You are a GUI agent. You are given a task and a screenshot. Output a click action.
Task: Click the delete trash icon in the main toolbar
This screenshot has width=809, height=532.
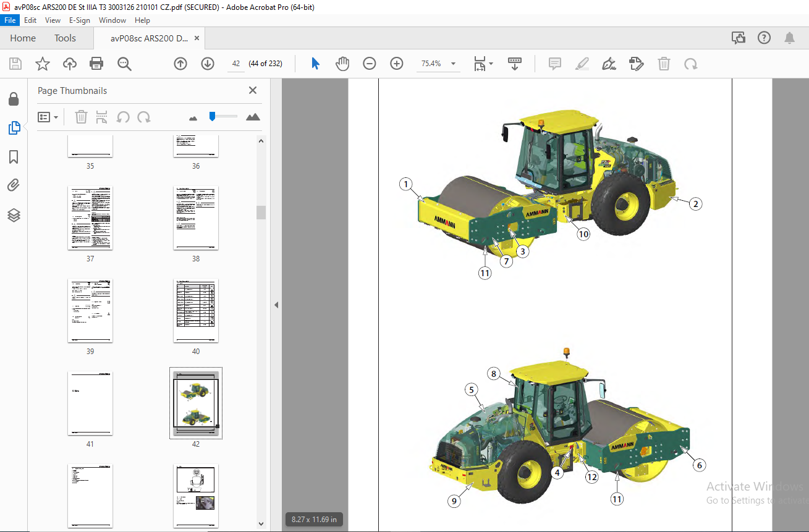tap(664, 64)
